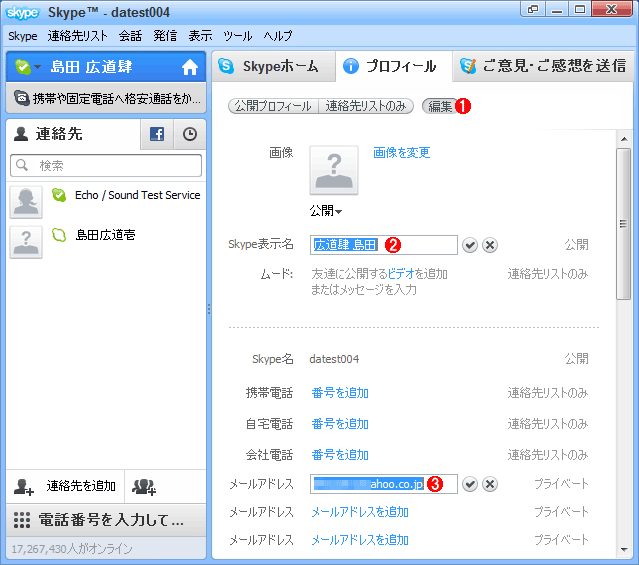Click the メールアドレス input field
The width and height of the screenshot is (639, 565).
(x=383, y=484)
